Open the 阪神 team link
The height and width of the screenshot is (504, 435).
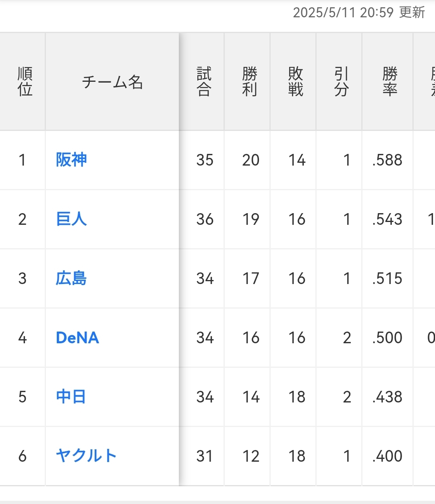(71, 160)
